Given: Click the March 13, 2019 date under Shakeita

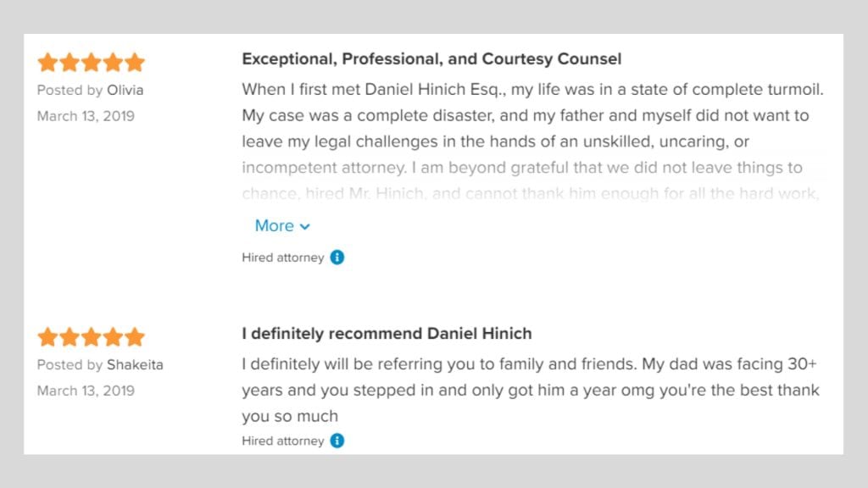Looking at the screenshot, I should tap(86, 391).
